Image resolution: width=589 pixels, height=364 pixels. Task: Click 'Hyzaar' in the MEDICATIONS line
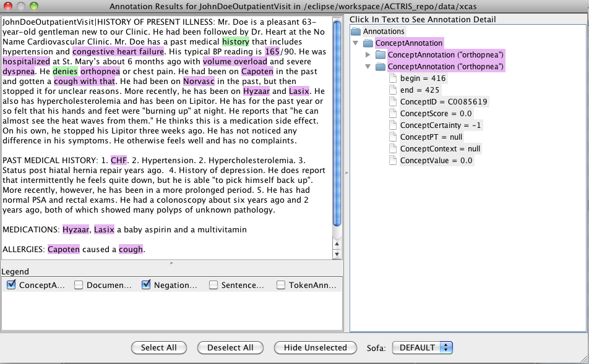pos(76,229)
